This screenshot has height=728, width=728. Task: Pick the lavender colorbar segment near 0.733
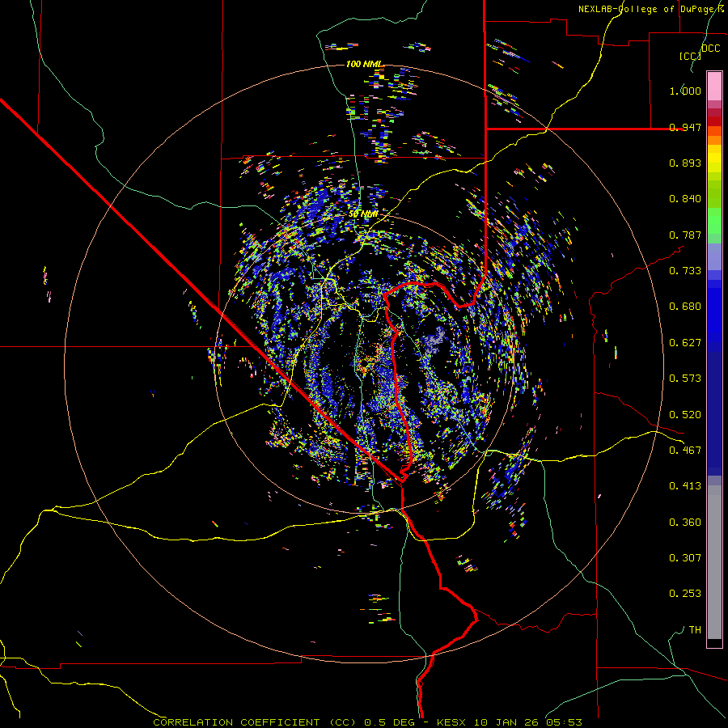pyautogui.click(x=714, y=256)
